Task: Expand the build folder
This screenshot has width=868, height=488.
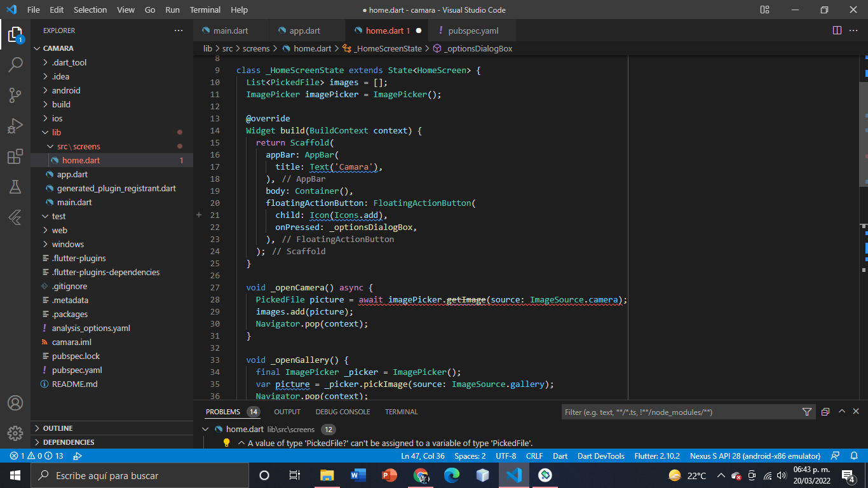Action: [x=112, y=104]
